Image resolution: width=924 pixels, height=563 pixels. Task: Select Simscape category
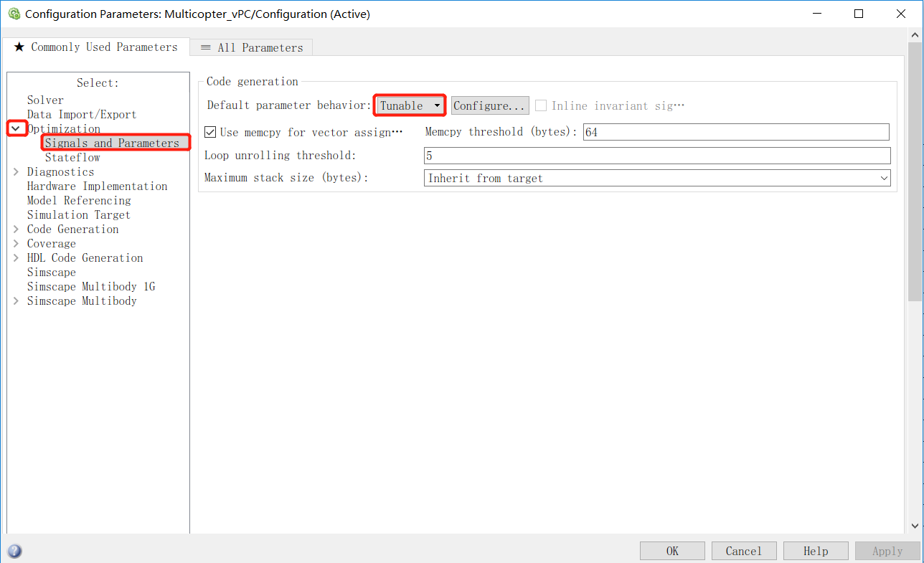click(x=51, y=272)
